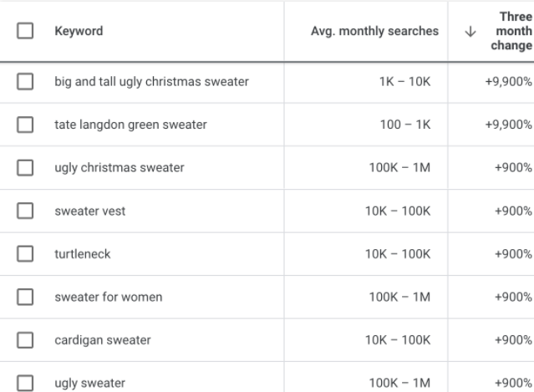Open 'cardigan sweater' keyword entry
Image resolution: width=534 pixels, height=392 pixels.
tap(103, 340)
